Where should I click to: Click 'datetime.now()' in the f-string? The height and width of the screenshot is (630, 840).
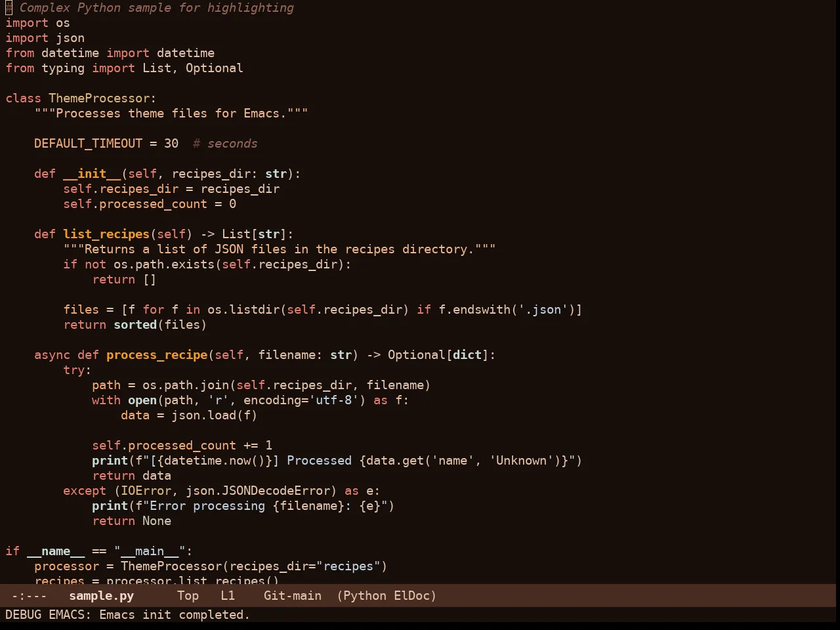pos(215,461)
